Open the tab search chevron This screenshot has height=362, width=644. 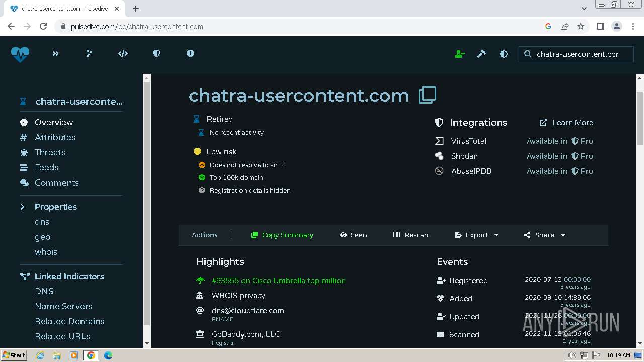[x=584, y=9]
